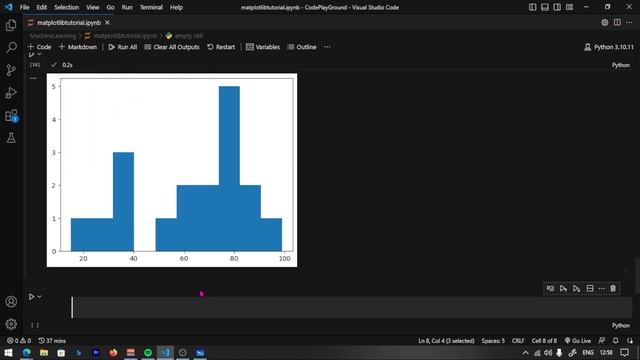Click the 37 mins timer in the status bar
The width and height of the screenshot is (640, 360).
pos(52,340)
